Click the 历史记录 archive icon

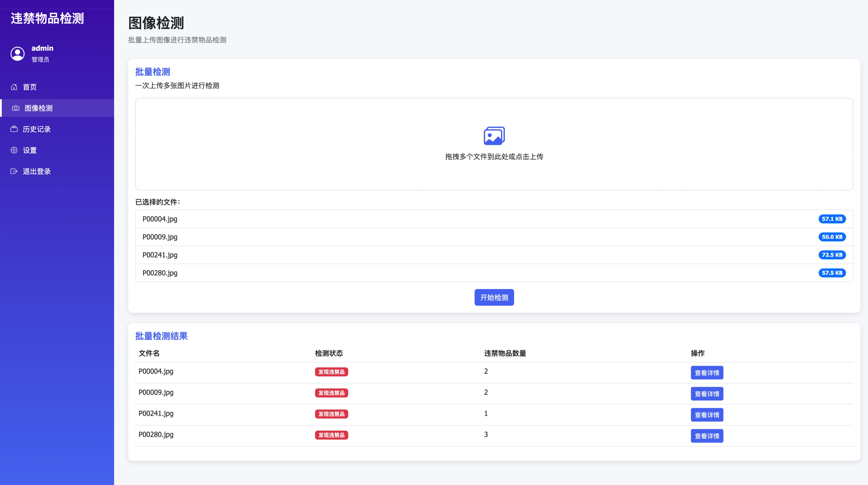14,129
